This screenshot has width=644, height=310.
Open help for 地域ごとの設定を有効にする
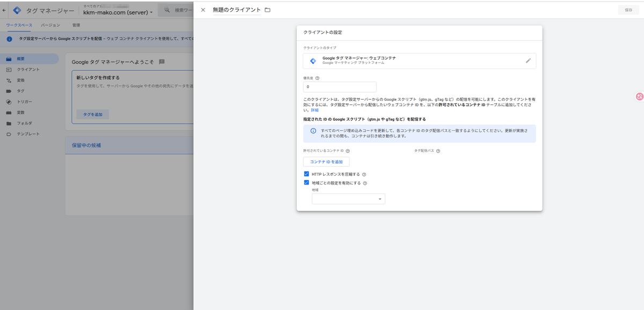click(365, 183)
